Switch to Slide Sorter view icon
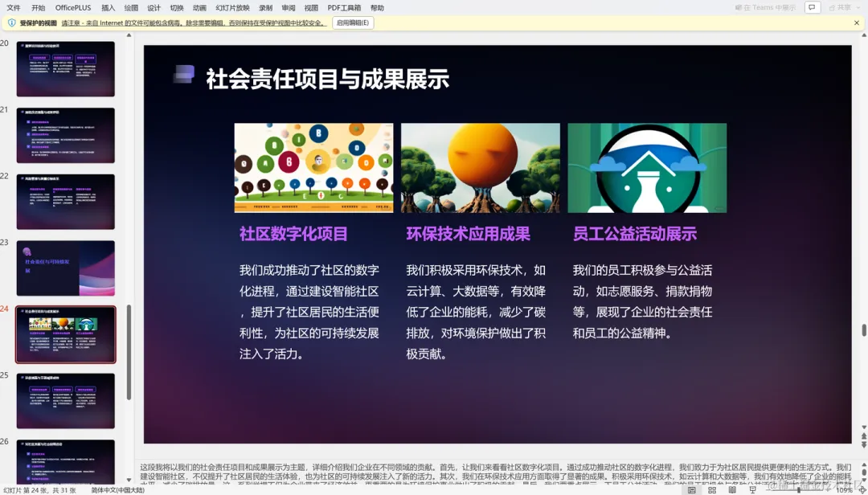868x495 pixels. [712, 490]
